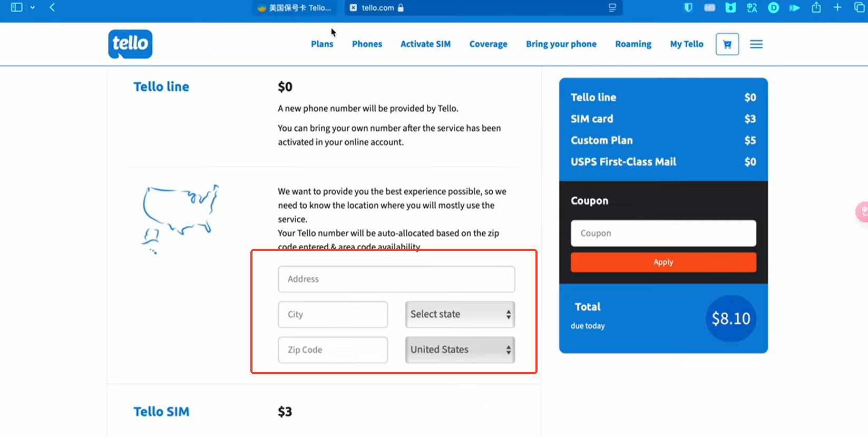The image size is (868, 437).
Task: Open the hamburger navigation menu
Action: [x=756, y=44]
